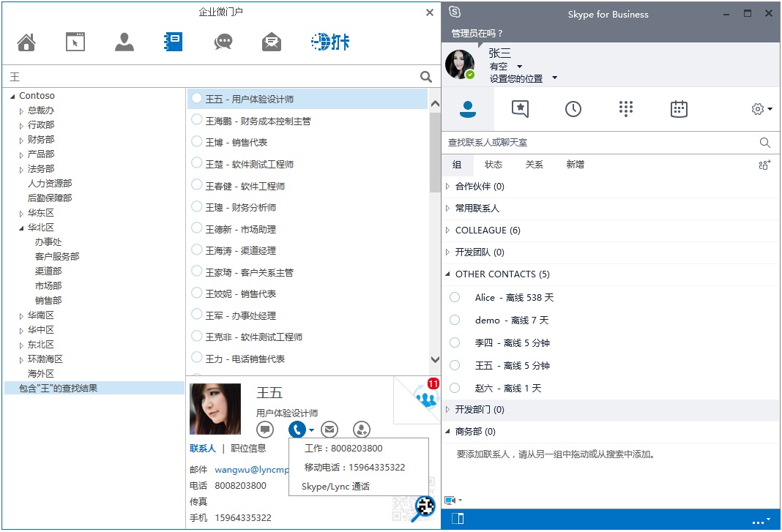Select presence circle for demo in Skype
The width and height of the screenshot is (782, 532).
(455, 320)
